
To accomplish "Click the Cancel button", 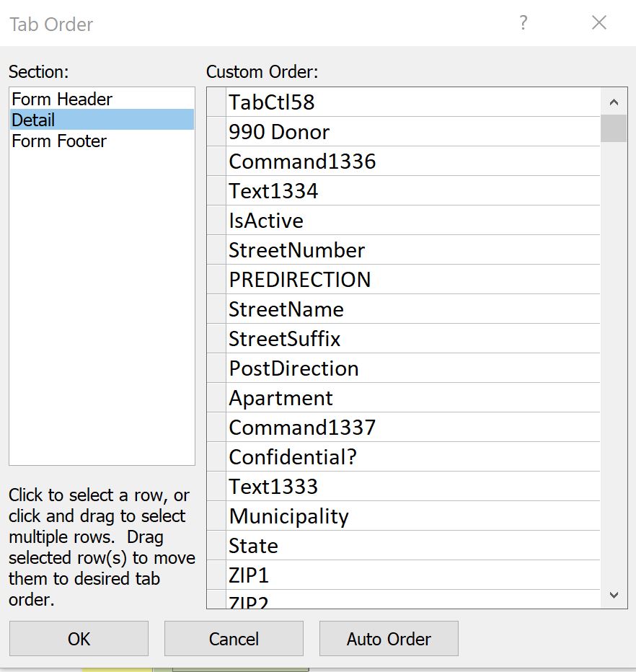I will point(234,639).
